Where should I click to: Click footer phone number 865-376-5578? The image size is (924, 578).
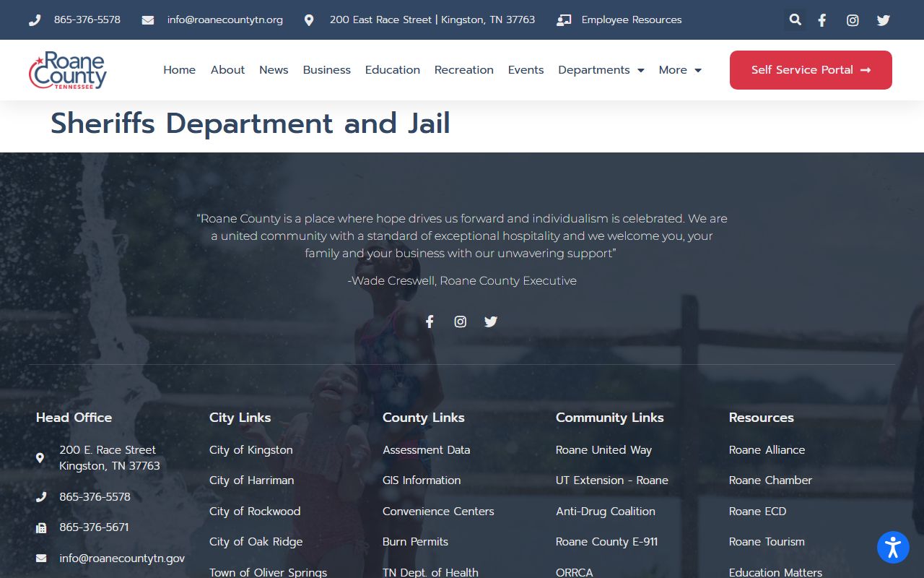95,497
